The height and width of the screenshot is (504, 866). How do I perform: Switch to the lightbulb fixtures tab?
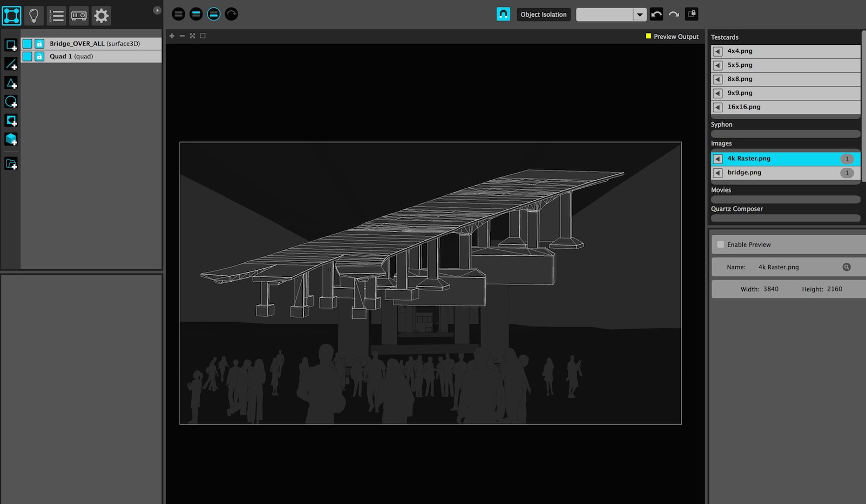[x=34, y=16]
